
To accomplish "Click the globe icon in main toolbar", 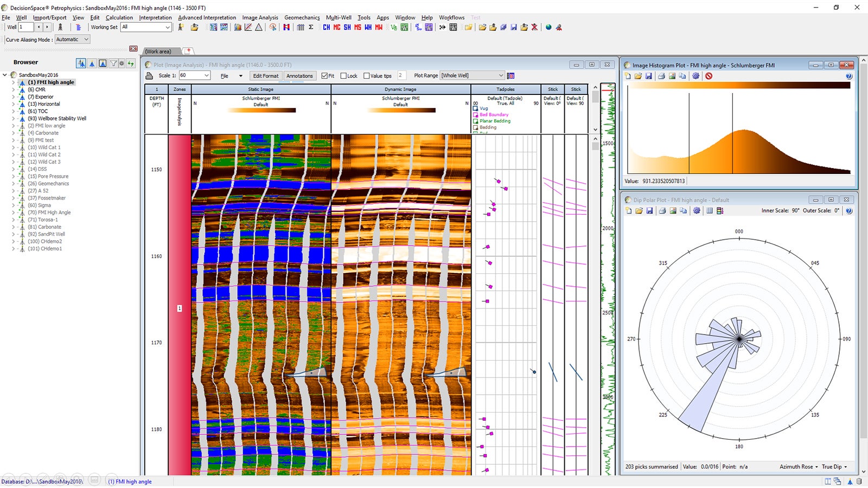I will 548,27.
